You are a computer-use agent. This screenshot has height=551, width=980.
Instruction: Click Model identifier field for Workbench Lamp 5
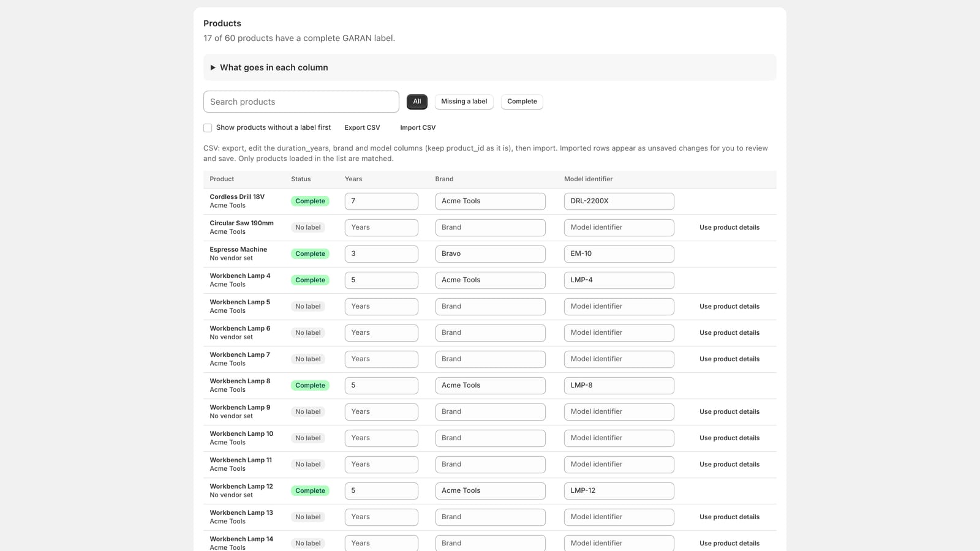(x=619, y=307)
